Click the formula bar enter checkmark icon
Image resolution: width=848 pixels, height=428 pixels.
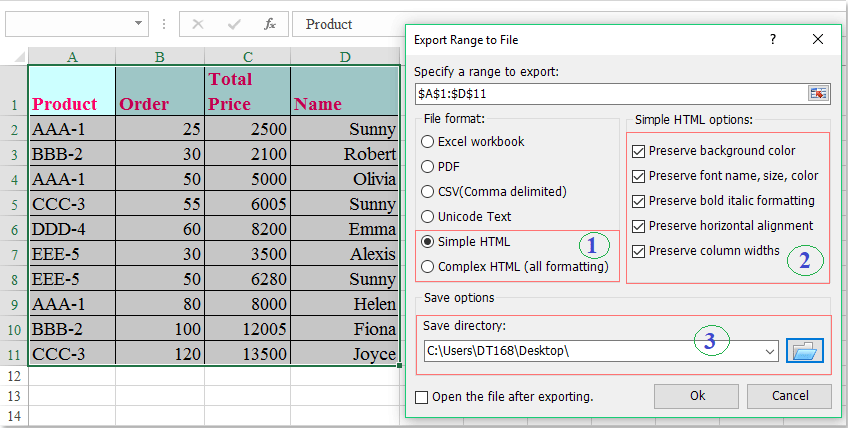pos(234,23)
